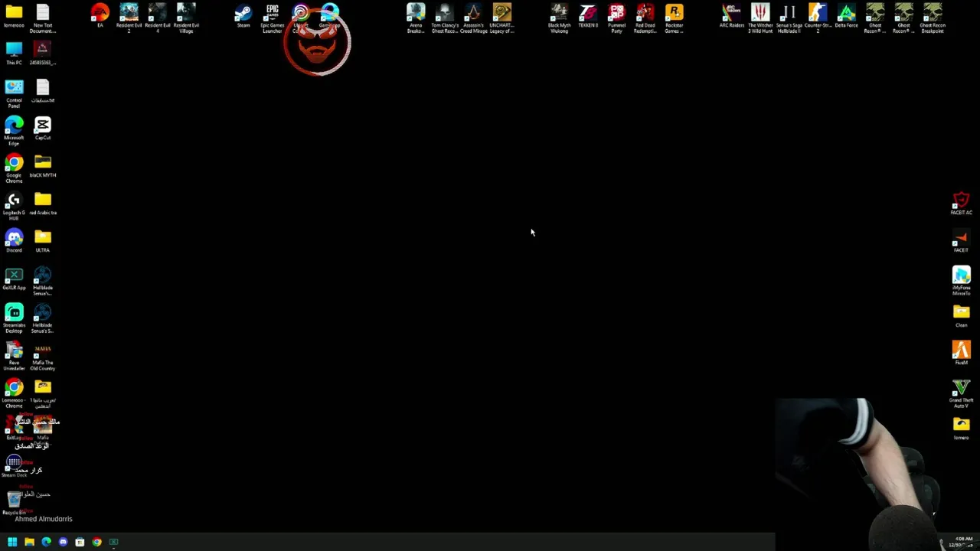The image size is (980, 551).
Task: Select Red Dead Redemption shortcut
Action: tap(645, 17)
